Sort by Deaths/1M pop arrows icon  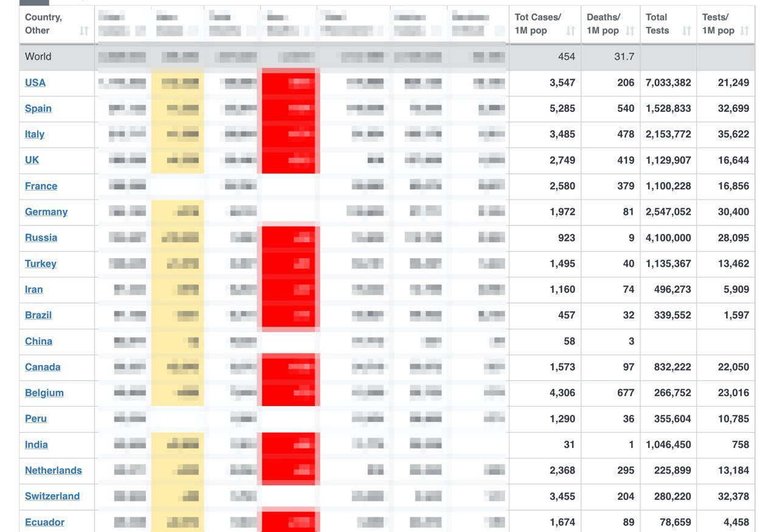630,31
